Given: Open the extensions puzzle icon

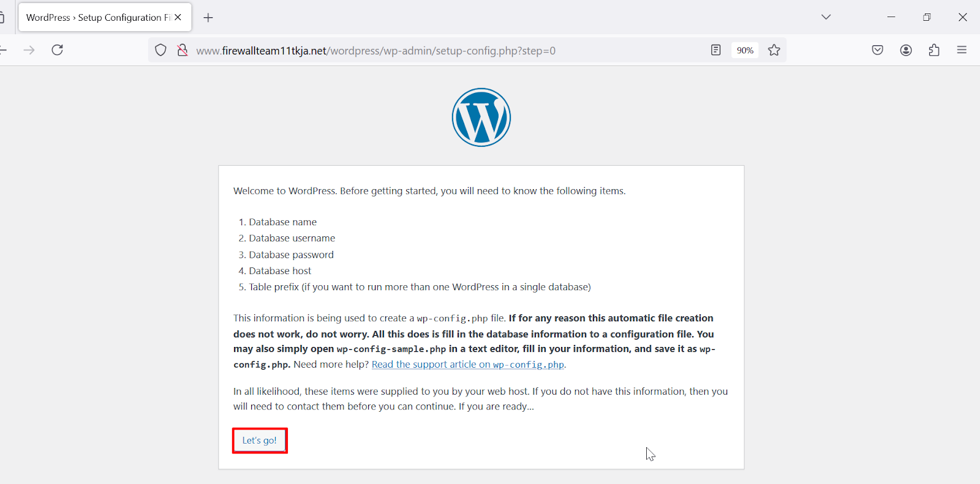Looking at the screenshot, I should click(934, 50).
